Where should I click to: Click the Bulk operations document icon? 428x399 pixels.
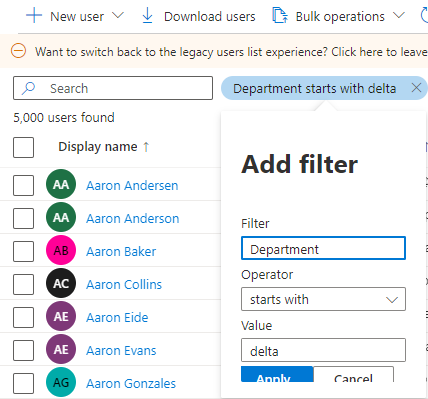point(280,16)
